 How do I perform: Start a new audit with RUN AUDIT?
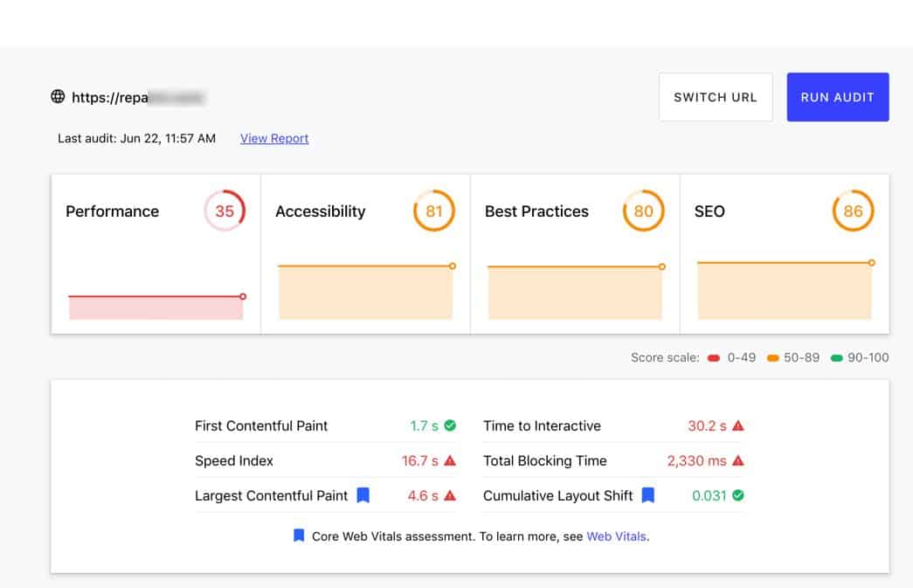837,97
